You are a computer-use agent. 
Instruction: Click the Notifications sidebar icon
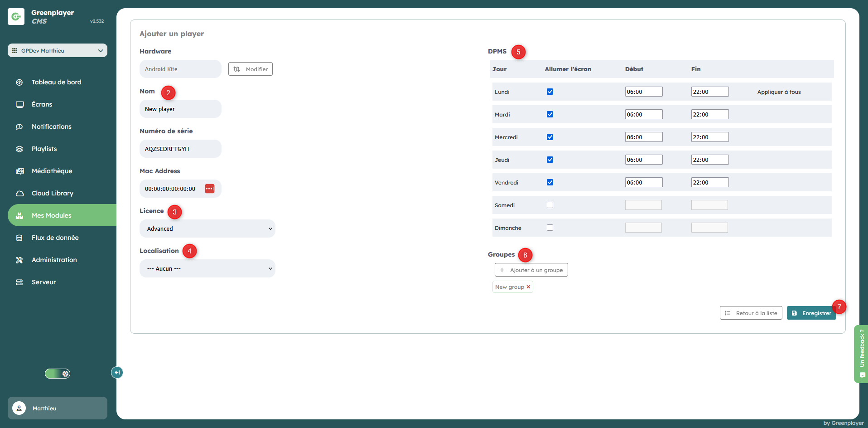(x=19, y=126)
